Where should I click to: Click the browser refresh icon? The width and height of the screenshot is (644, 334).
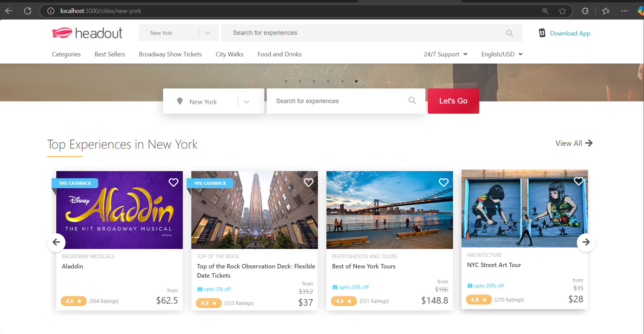pos(28,11)
